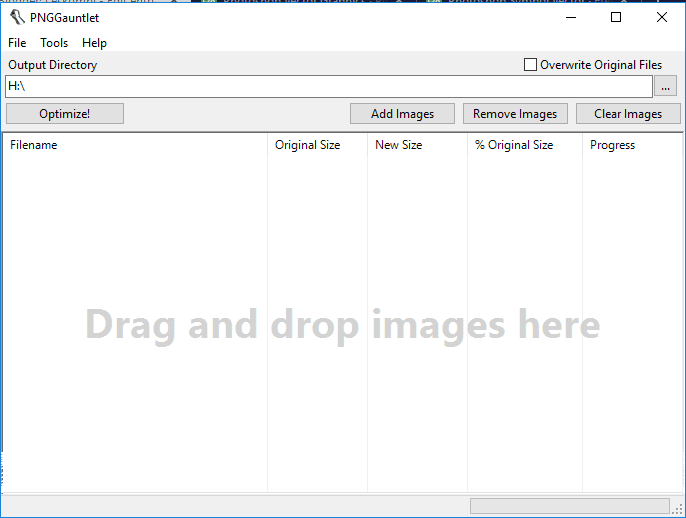Sort by Original Size column header
This screenshot has height=518, width=686.
[317, 145]
